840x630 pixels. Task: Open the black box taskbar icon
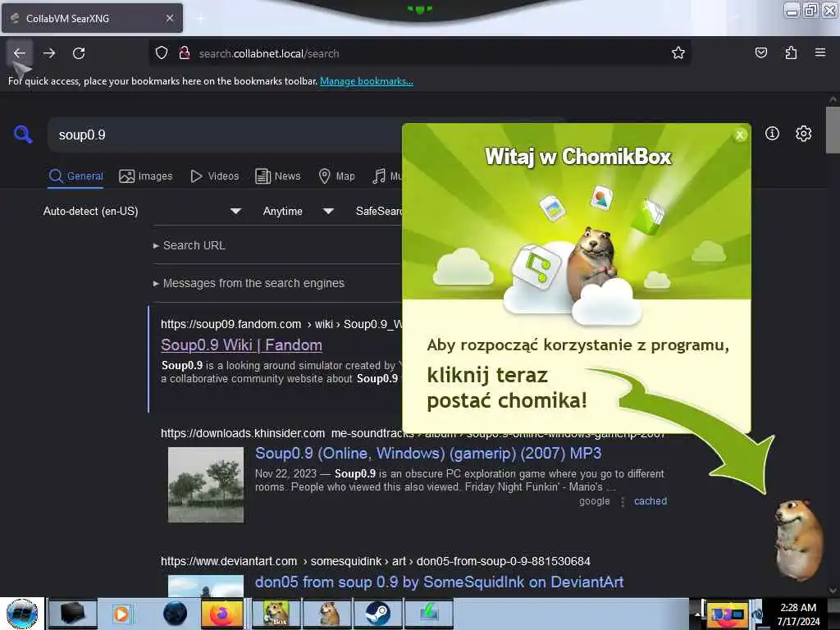(72, 614)
